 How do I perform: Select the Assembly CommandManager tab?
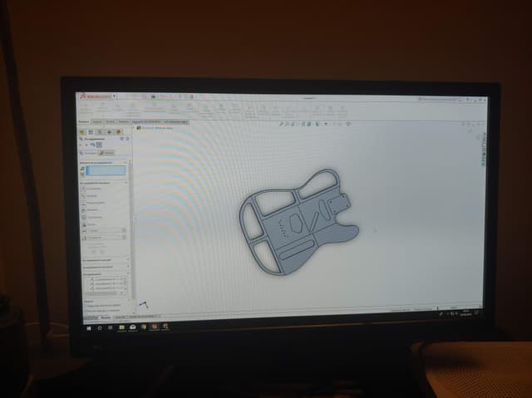84,121
